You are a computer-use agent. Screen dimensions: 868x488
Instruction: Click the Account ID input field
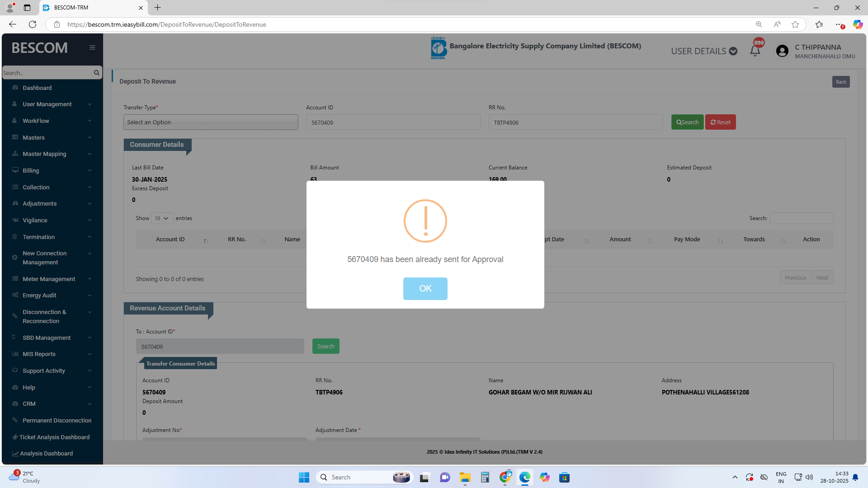click(393, 122)
